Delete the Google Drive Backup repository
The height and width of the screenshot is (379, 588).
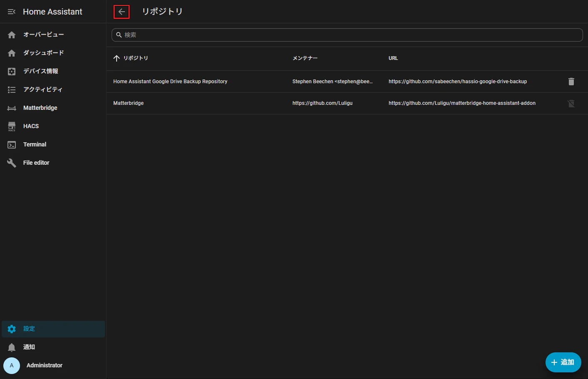point(571,82)
